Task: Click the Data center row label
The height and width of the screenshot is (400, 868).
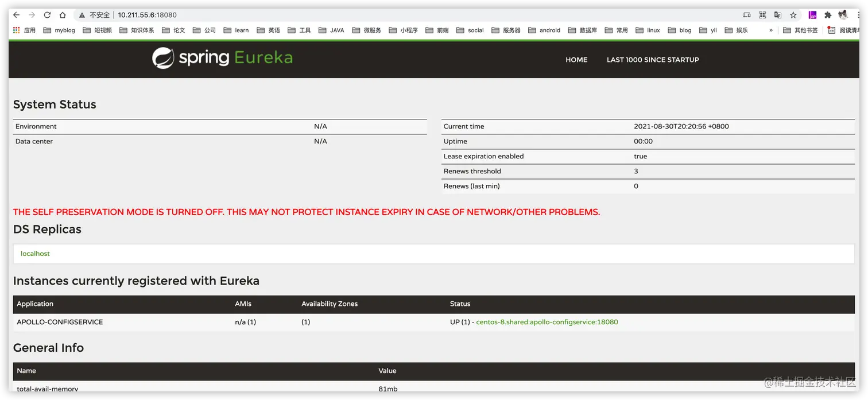Action: click(x=34, y=141)
